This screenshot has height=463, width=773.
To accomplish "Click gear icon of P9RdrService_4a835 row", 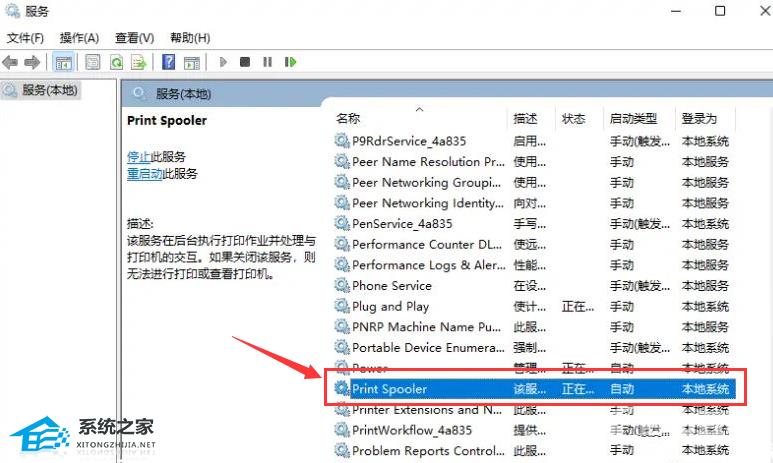I will [x=342, y=141].
